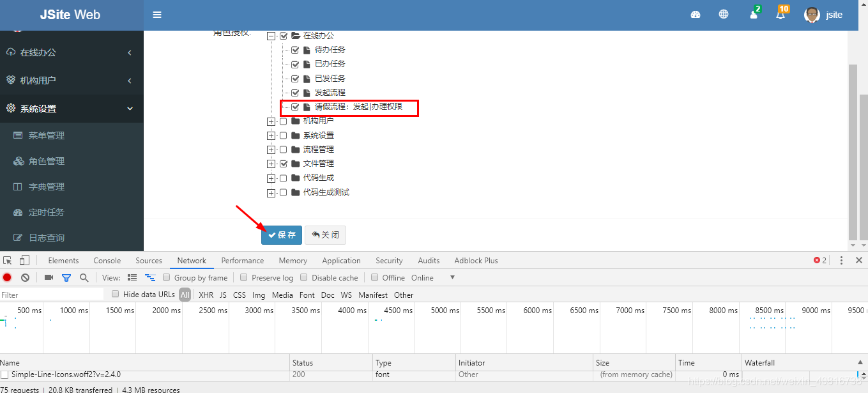Open the user notifications icon with badge 2
This screenshot has width=868, height=393.
coord(754,15)
